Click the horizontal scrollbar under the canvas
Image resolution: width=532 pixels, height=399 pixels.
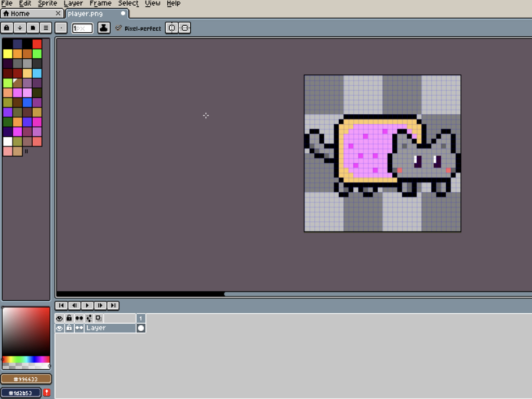click(x=378, y=294)
